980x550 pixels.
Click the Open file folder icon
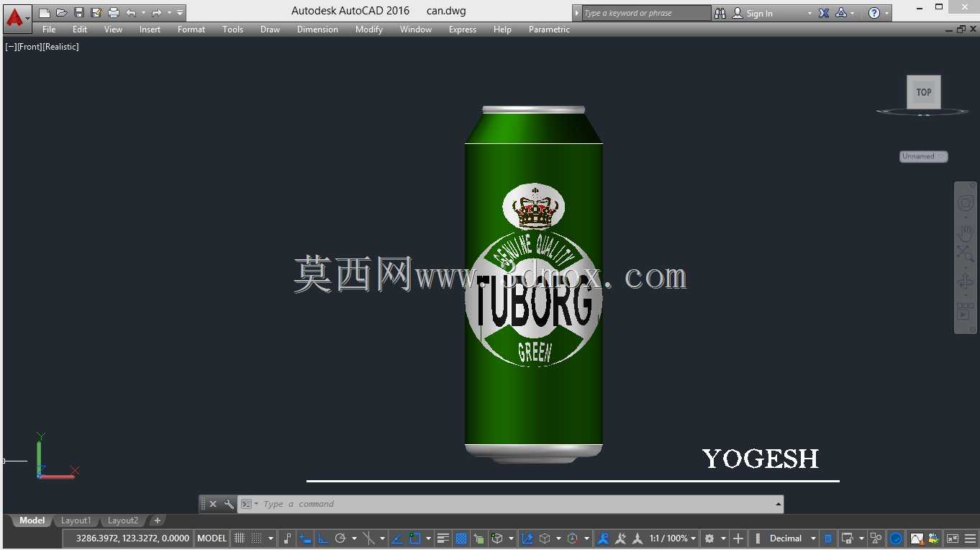pyautogui.click(x=62, y=13)
